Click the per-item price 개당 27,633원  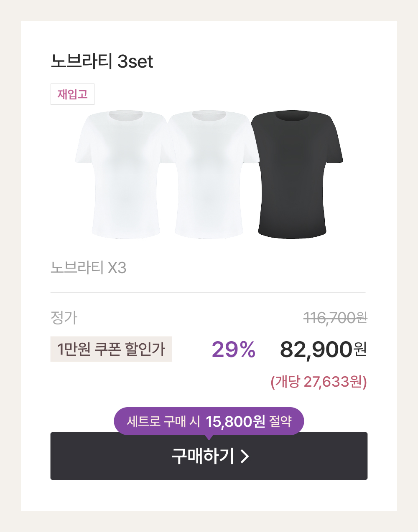[x=319, y=382]
